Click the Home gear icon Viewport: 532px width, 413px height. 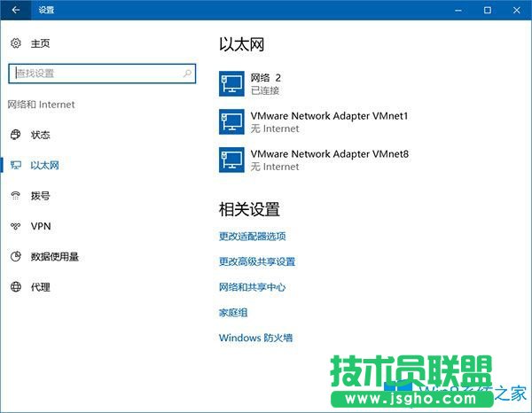tap(16, 43)
